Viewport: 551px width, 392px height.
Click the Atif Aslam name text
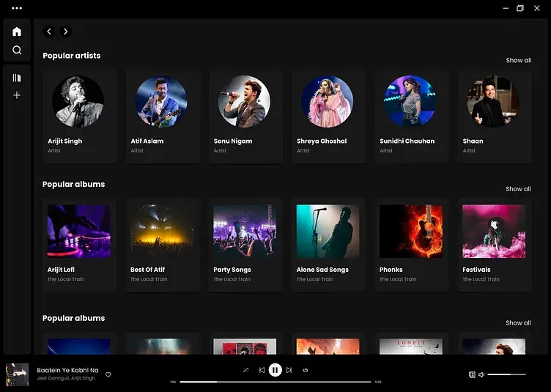click(x=147, y=141)
